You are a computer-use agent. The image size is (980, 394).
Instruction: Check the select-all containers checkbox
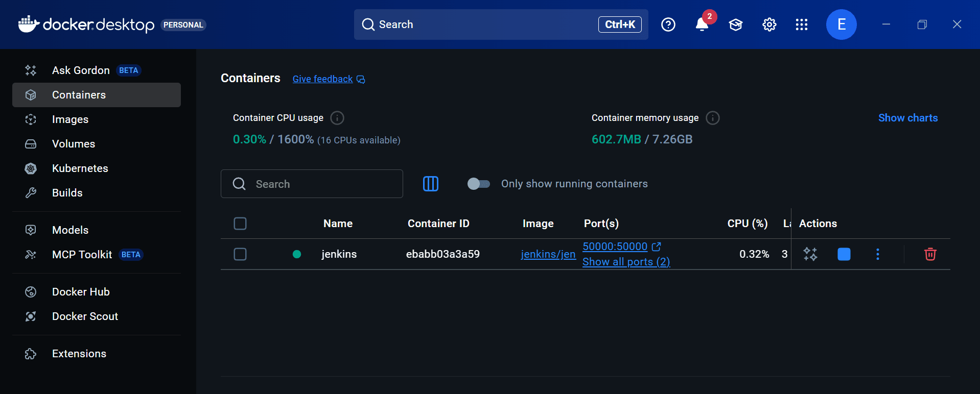240,224
